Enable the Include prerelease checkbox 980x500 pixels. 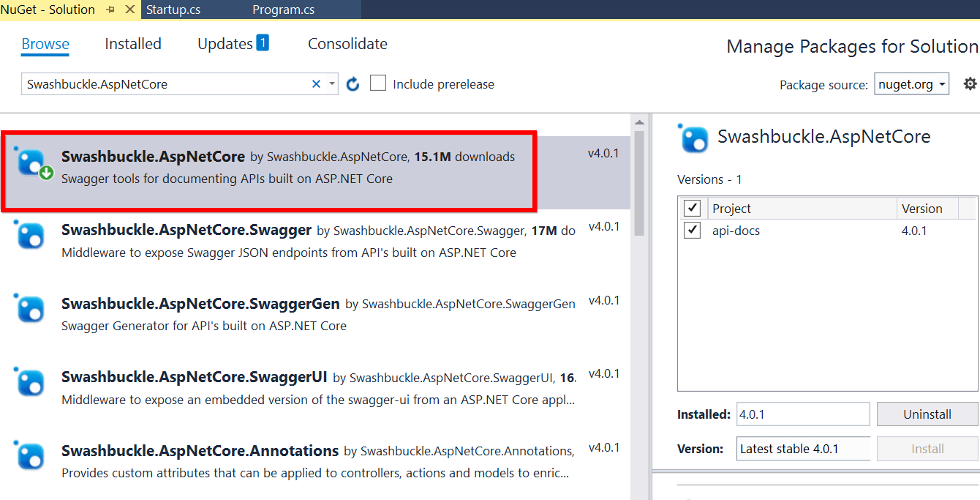[377, 83]
